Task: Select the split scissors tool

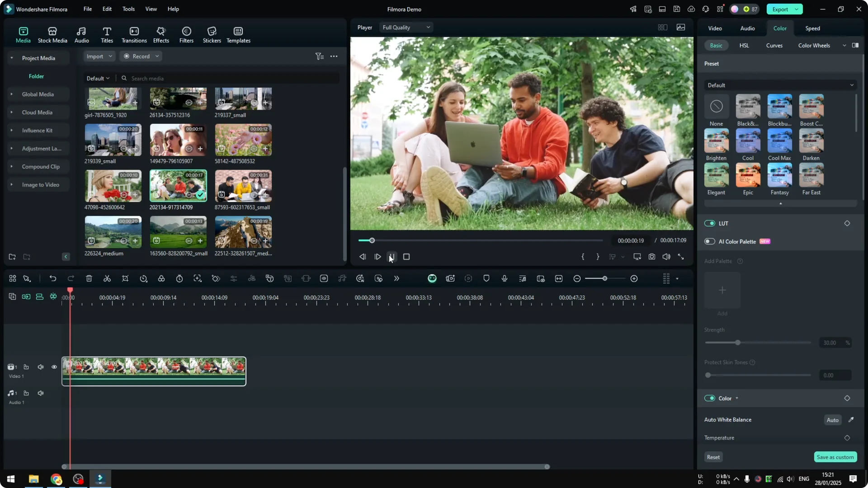Action: (x=107, y=278)
